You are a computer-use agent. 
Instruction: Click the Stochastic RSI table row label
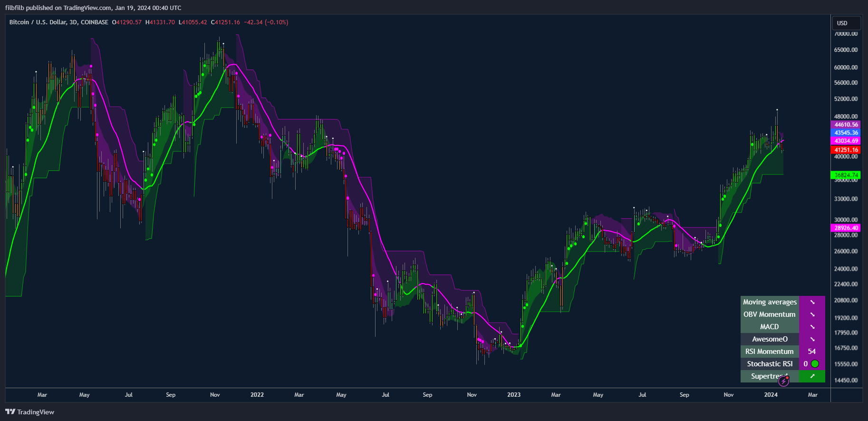pos(770,364)
